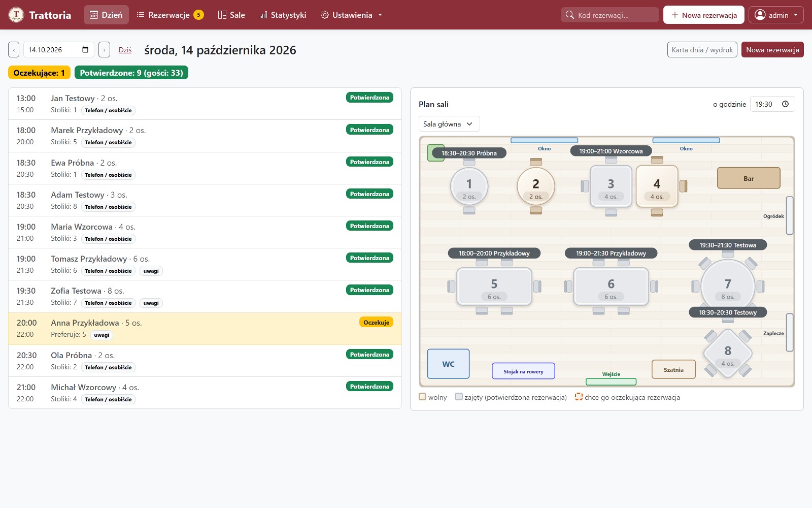The width and height of the screenshot is (812, 508).
Task: Click Szatnia object on plan
Action: (x=673, y=369)
